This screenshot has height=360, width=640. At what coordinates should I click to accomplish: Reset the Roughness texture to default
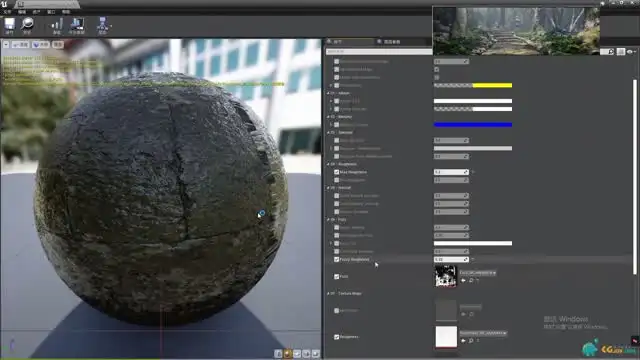[478, 341]
